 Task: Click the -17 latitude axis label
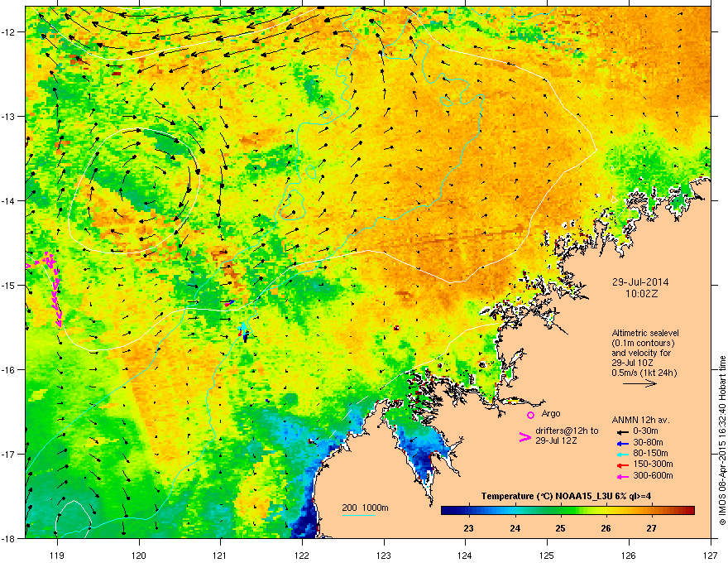pyautogui.click(x=9, y=454)
